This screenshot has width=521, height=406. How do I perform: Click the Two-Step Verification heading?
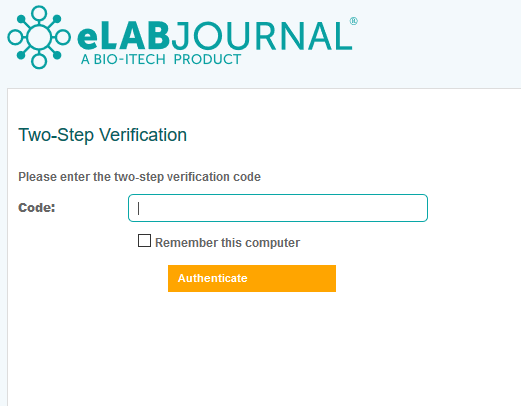click(102, 135)
